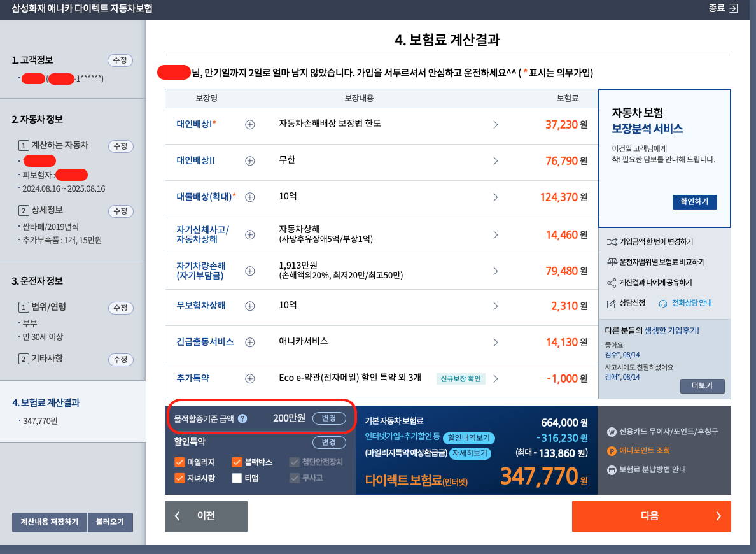Click plus icon next to 대물배상(확대)
The image size is (756, 554).
[249, 197]
